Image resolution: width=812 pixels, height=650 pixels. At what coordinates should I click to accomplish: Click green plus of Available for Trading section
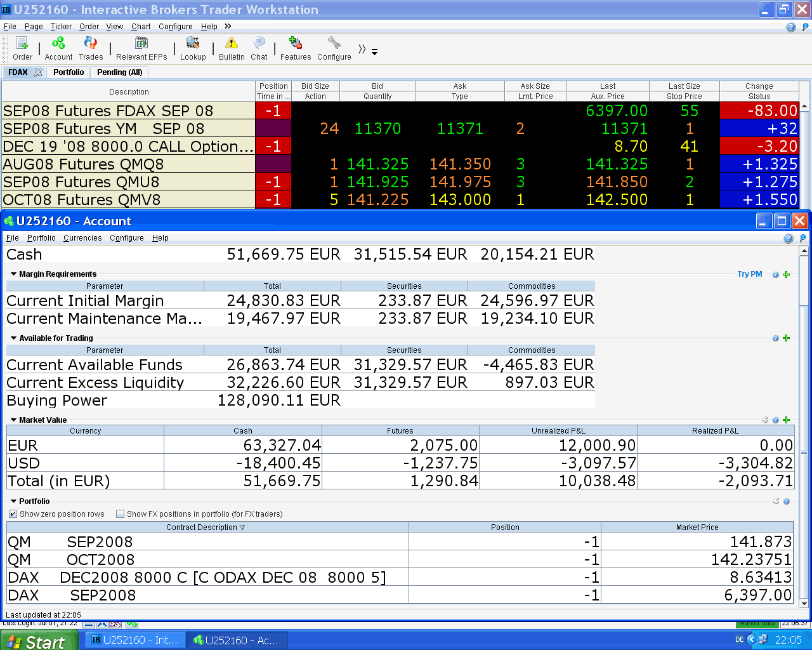pos(786,338)
